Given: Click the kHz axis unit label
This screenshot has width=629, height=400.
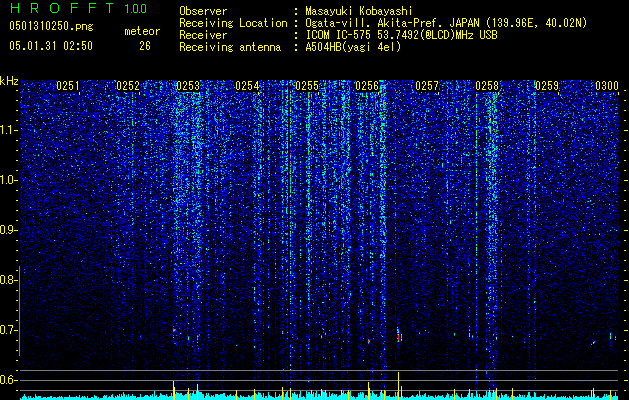Looking at the screenshot, I should click(9, 81).
